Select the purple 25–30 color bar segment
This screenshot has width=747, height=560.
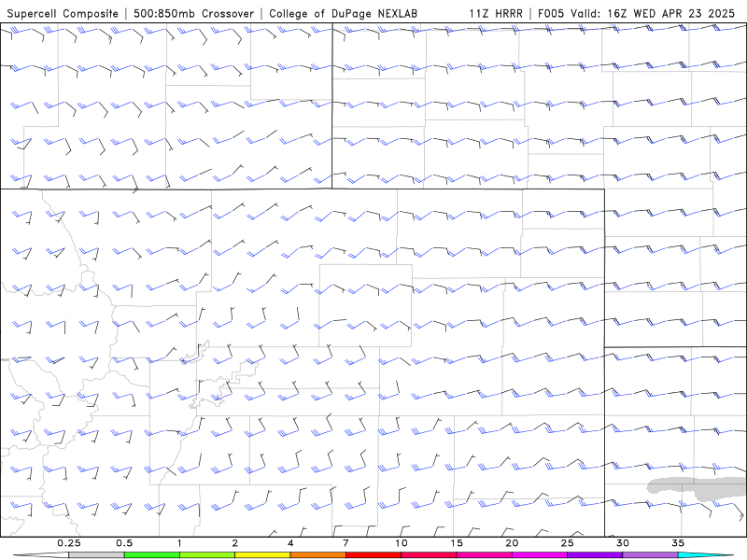pyautogui.click(x=595, y=555)
